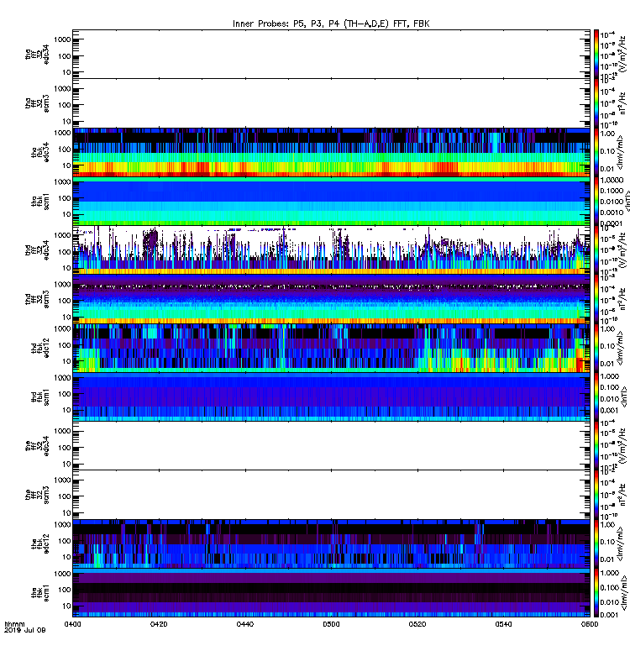Click the color bar for tha fbk edc34
Screen dimensions: 630x672
(596, 152)
